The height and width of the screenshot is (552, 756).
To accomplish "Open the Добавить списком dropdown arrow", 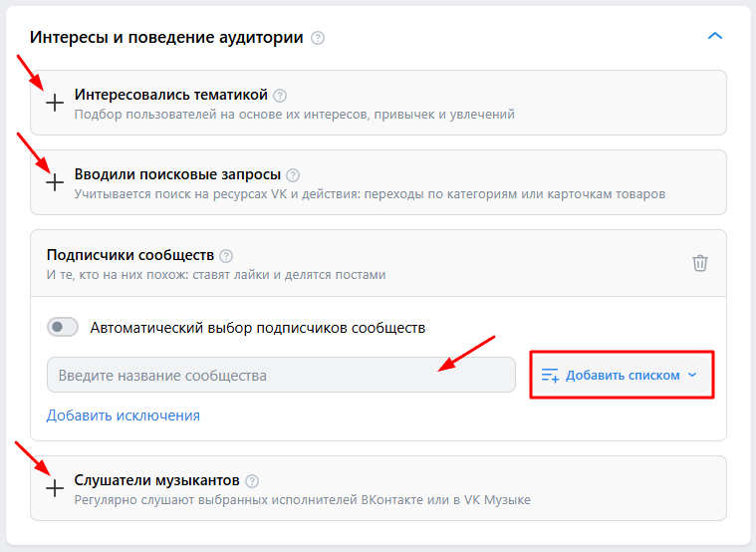I will pyautogui.click(x=693, y=376).
